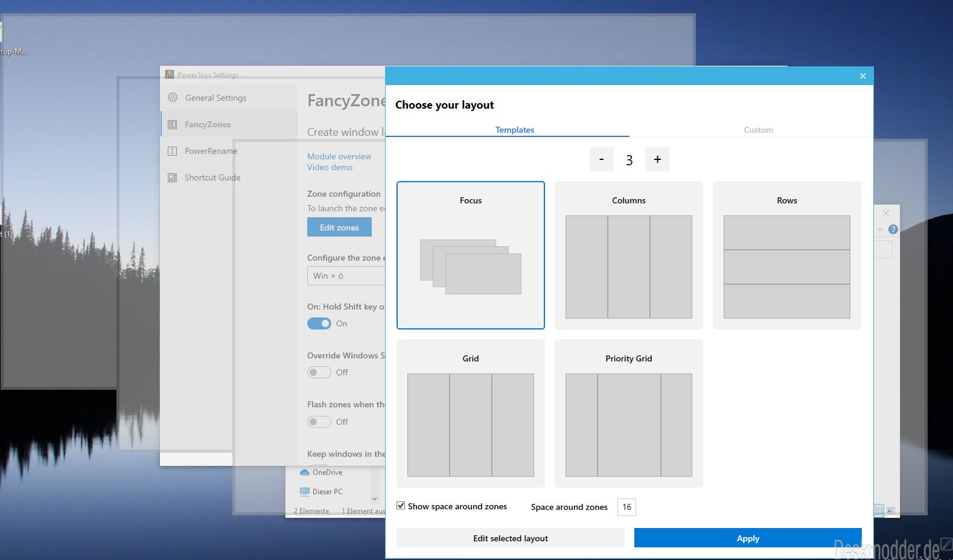The width and height of the screenshot is (953, 560).
Task: Click the FancyZones sidebar icon
Action: click(x=172, y=124)
